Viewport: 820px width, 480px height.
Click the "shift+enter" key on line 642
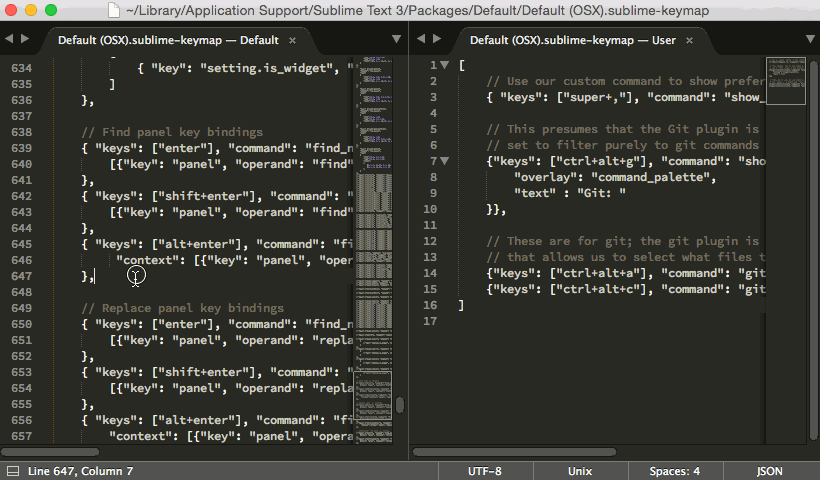pyautogui.click(x=207, y=196)
